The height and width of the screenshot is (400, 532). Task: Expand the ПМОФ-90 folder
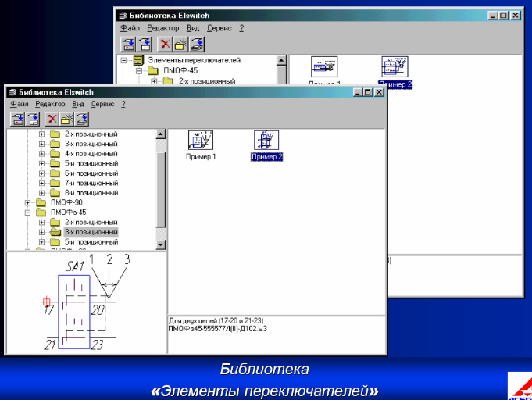pos(28,203)
